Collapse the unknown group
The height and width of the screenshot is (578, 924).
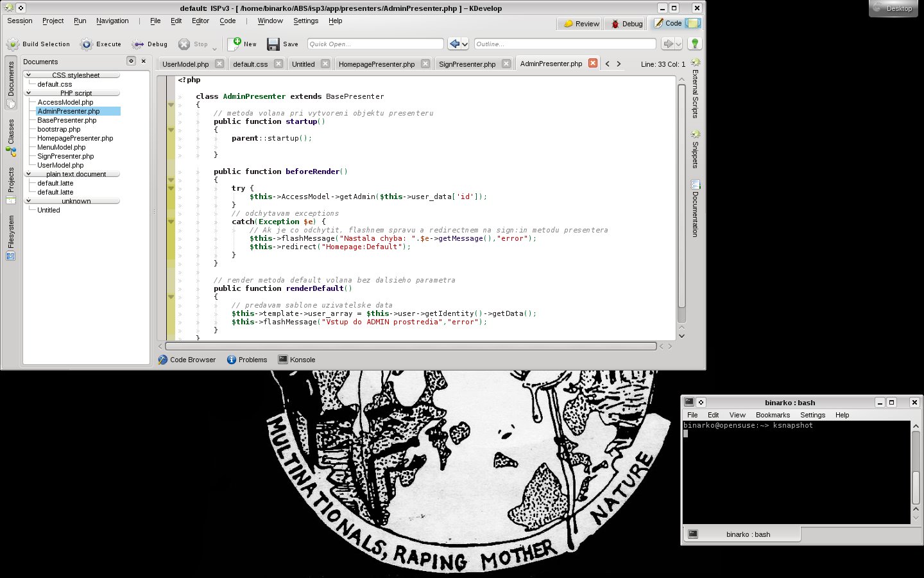[x=28, y=201]
